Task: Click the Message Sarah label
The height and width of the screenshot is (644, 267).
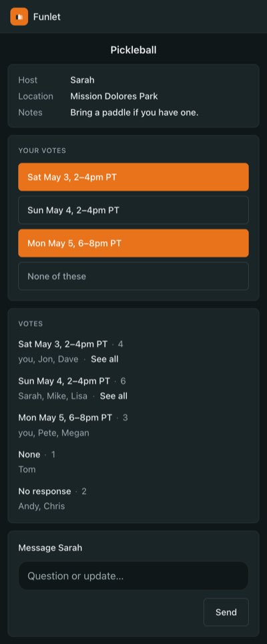Action: [50, 548]
